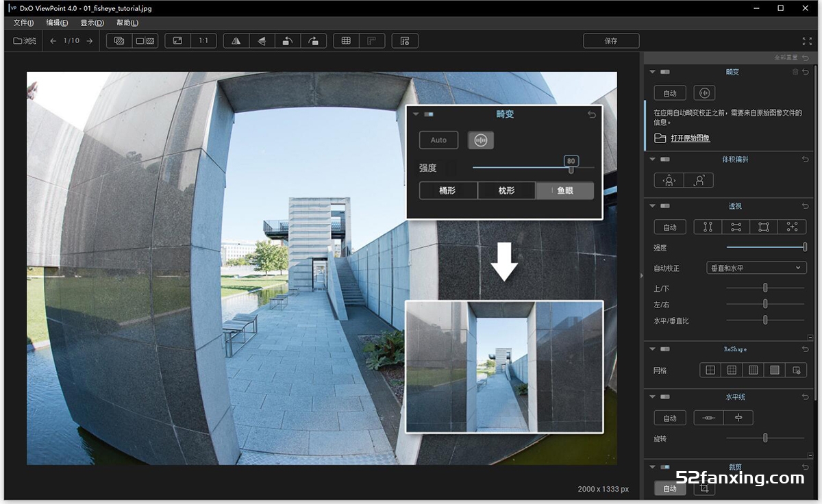Viewport: 822px width, 504px height.
Task: Choose horizontal/vertical volume deformation icon
Action: (x=669, y=180)
